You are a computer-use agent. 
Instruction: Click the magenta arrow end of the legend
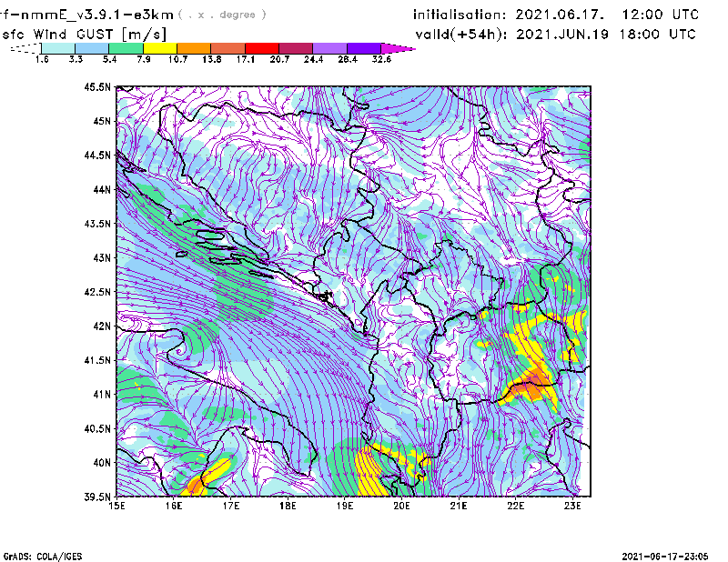coord(398,48)
